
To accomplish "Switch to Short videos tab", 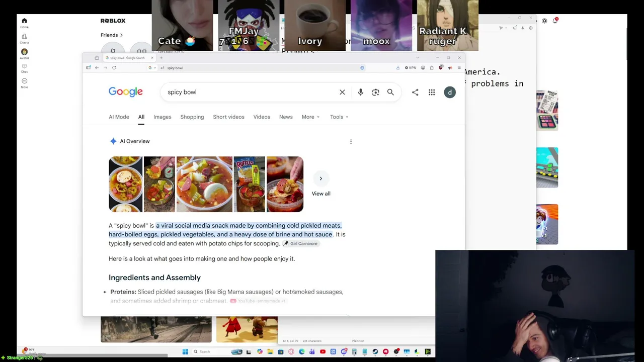I will point(228,117).
